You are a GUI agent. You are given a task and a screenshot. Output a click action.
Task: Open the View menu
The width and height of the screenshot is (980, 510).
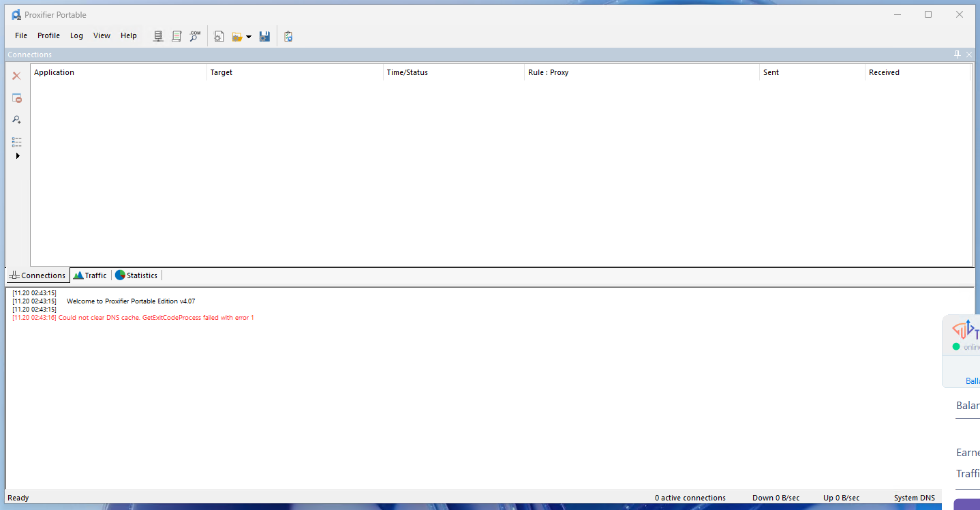[102, 35]
